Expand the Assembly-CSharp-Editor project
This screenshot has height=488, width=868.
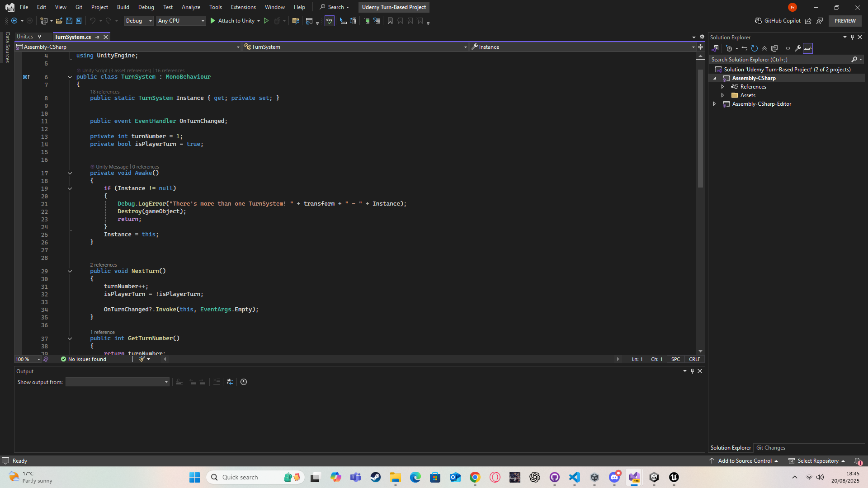coord(714,104)
